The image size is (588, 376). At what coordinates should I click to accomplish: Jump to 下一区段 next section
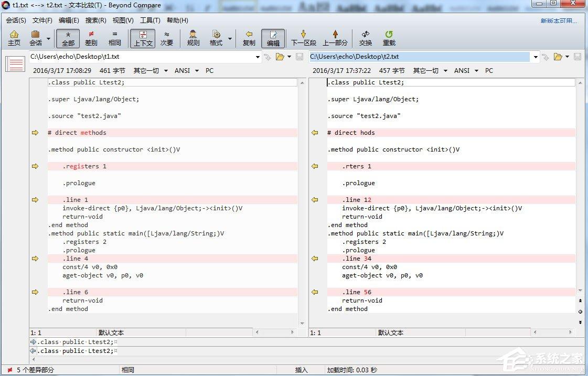coord(303,38)
